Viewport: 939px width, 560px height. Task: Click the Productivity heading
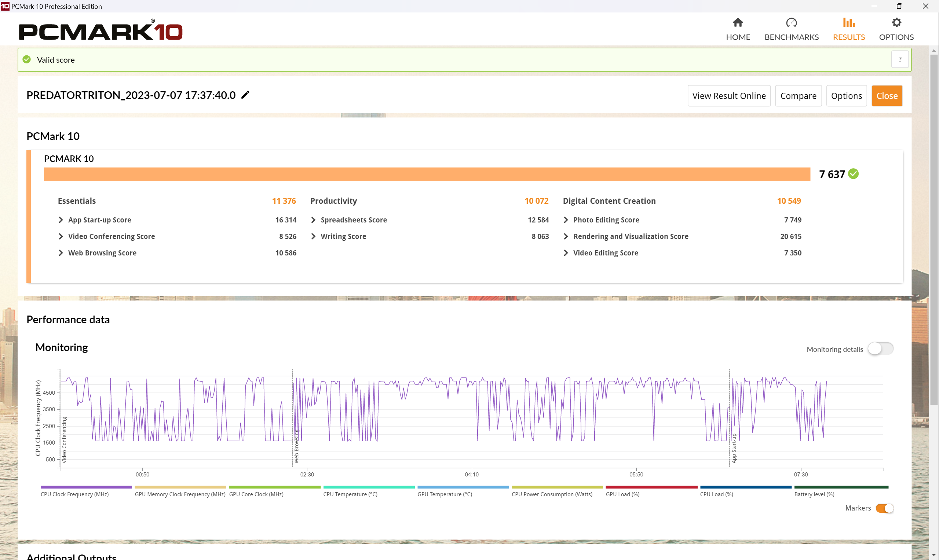(x=333, y=201)
